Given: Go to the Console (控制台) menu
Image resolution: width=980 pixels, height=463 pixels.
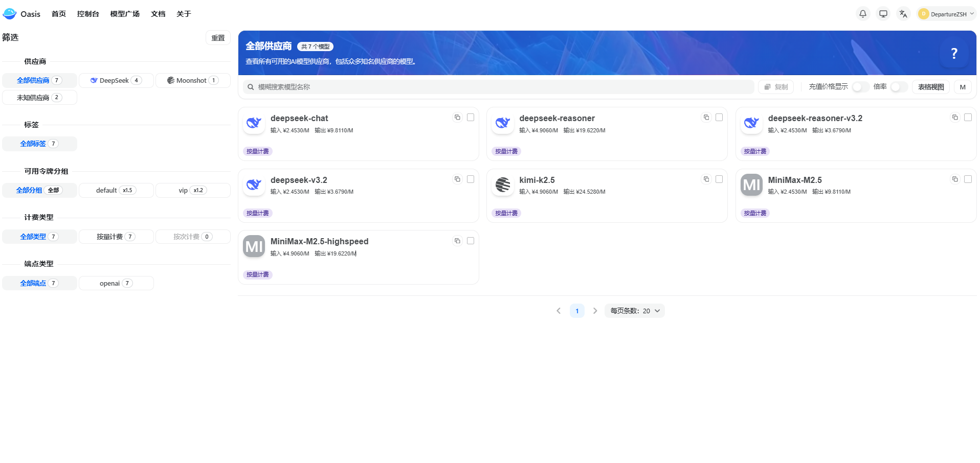Looking at the screenshot, I should coord(88,14).
